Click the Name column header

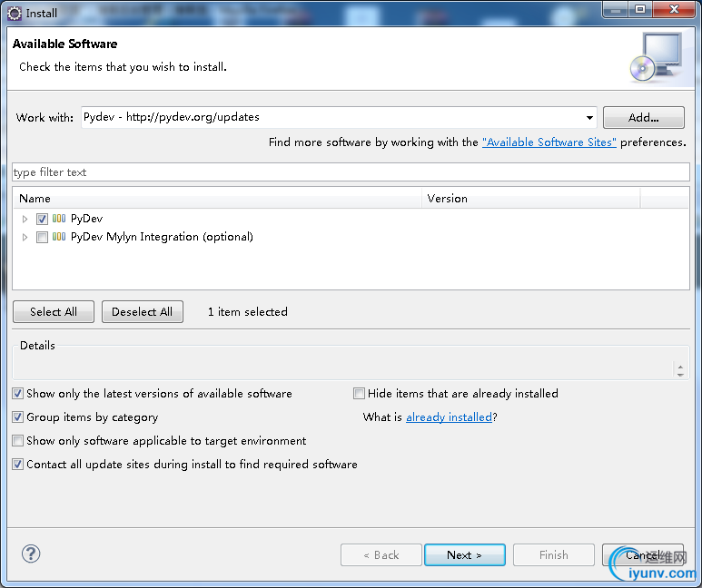(217, 198)
